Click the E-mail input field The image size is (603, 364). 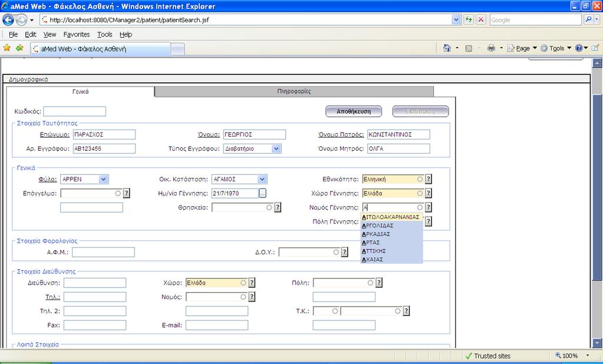coord(217,325)
